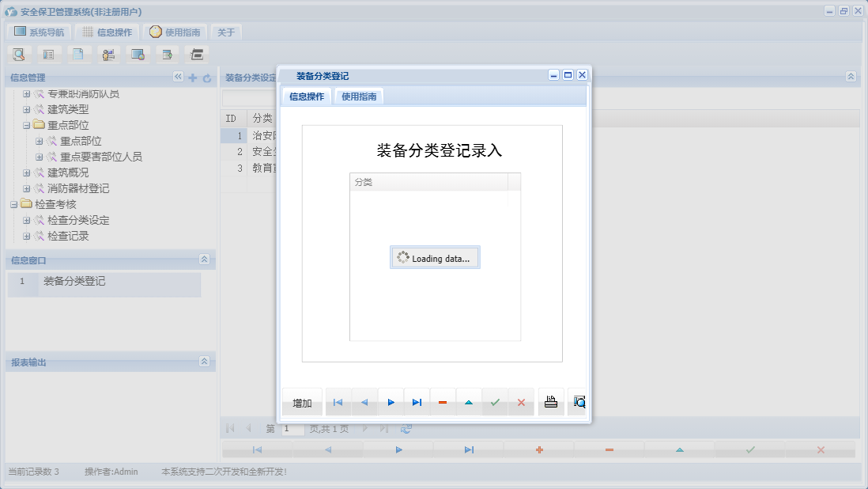Collapse the sidebar with the double-arrow icon
Image resolution: width=868 pixels, height=489 pixels.
pyautogui.click(x=177, y=78)
